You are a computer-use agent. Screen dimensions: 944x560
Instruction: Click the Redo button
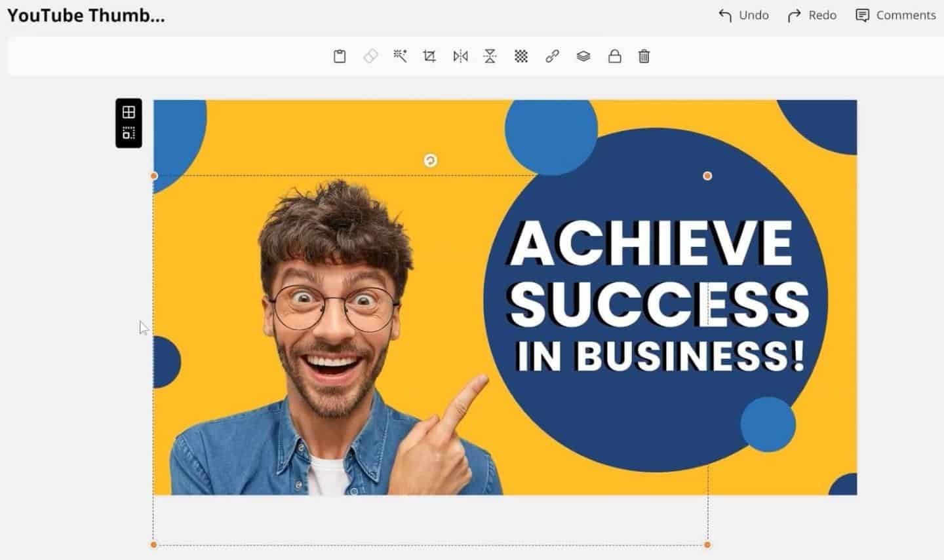(x=812, y=15)
